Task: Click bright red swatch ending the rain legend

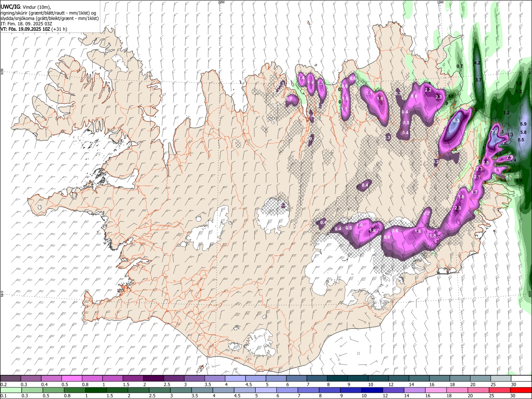Action: 521,390
